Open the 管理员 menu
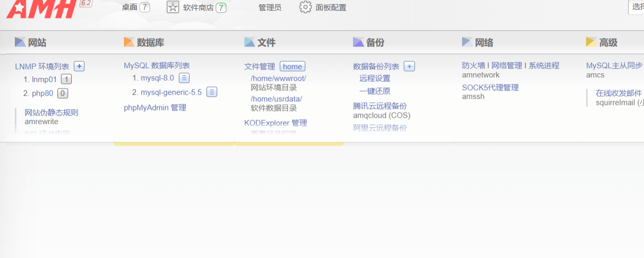The width and height of the screenshot is (644, 258). (x=270, y=8)
